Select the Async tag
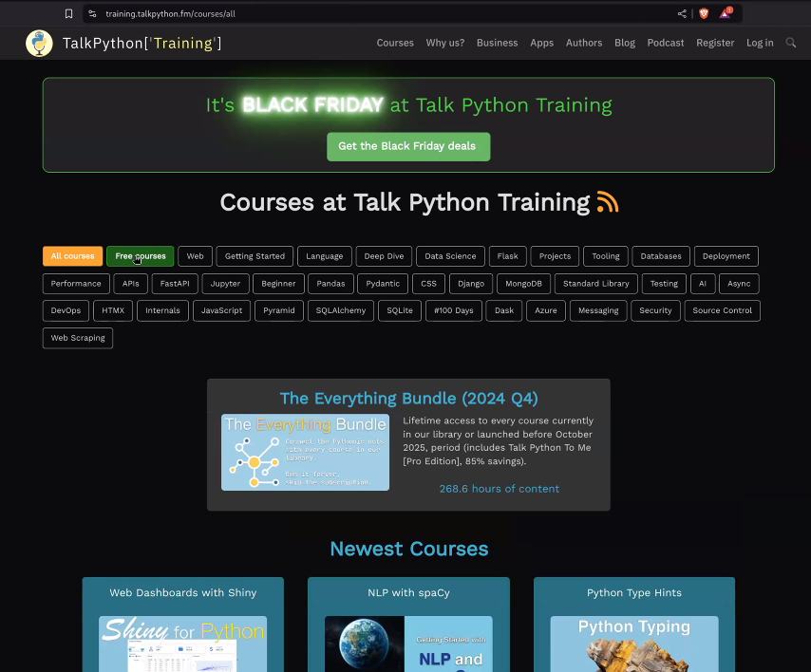The image size is (811, 672). point(739,284)
